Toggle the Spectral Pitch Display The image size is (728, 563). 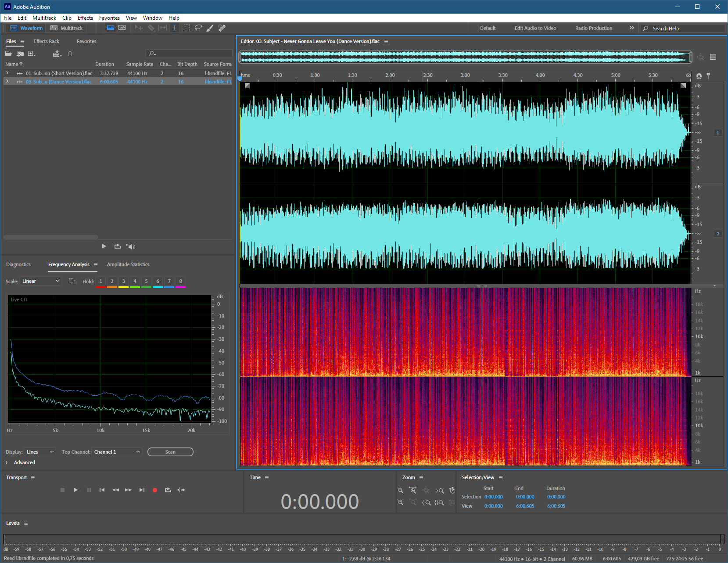click(x=122, y=28)
